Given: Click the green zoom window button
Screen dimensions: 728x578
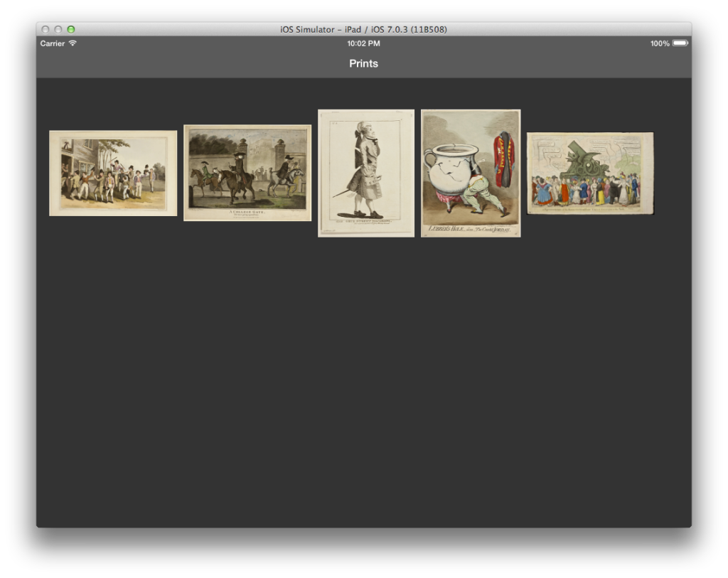Looking at the screenshot, I should pos(71,29).
